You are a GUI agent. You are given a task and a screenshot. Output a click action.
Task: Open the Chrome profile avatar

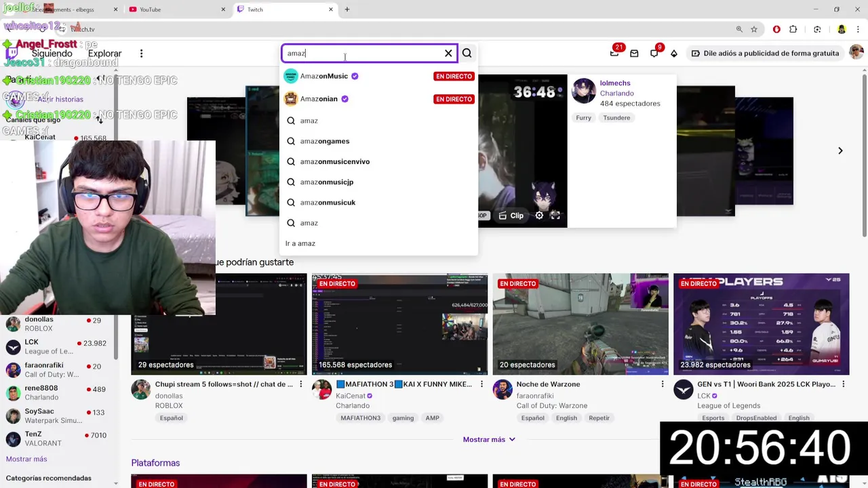coord(842,29)
